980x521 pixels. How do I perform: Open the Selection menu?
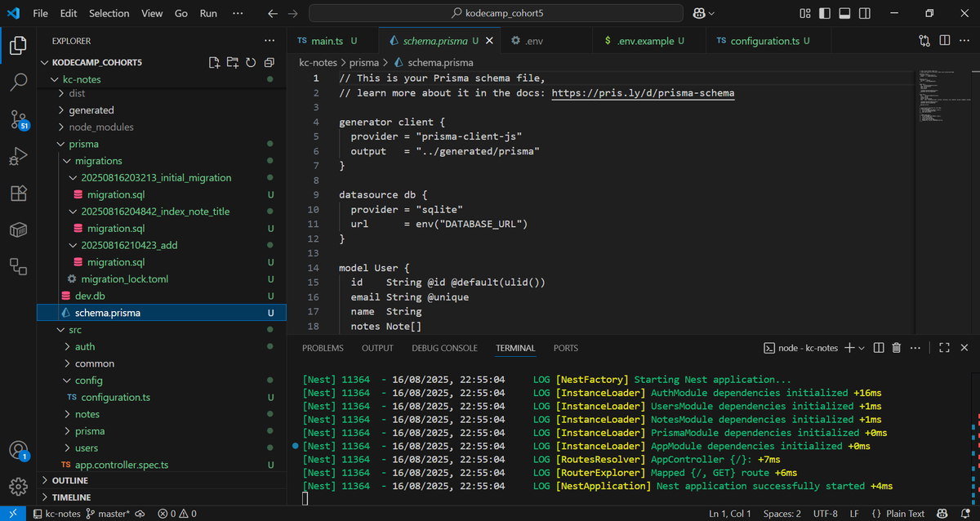[x=109, y=13]
